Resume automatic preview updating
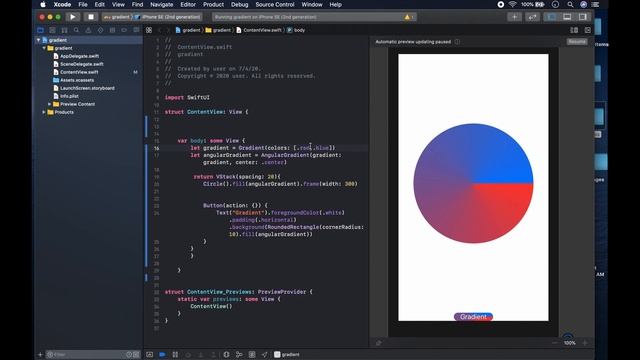The image size is (640, 360). pos(577,42)
